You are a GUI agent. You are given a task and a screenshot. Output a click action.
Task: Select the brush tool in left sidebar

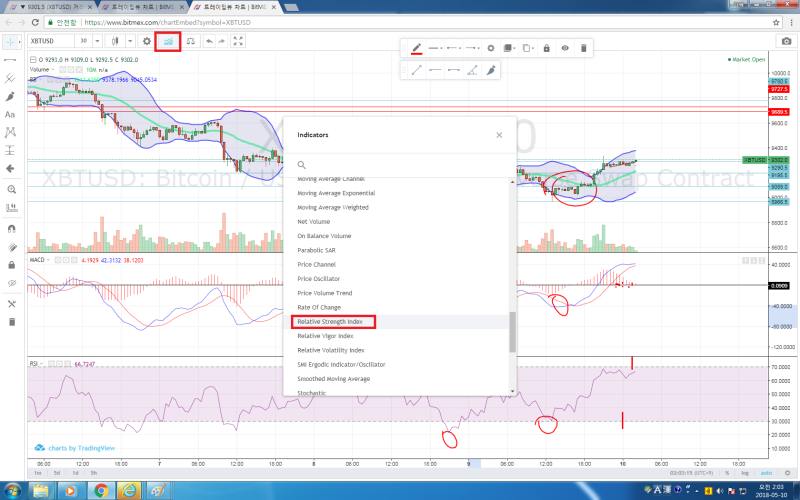(10, 96)
